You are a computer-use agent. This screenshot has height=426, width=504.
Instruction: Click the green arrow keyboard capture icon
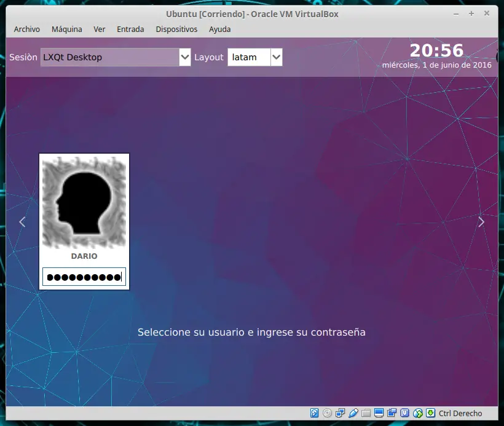point(430,413)
